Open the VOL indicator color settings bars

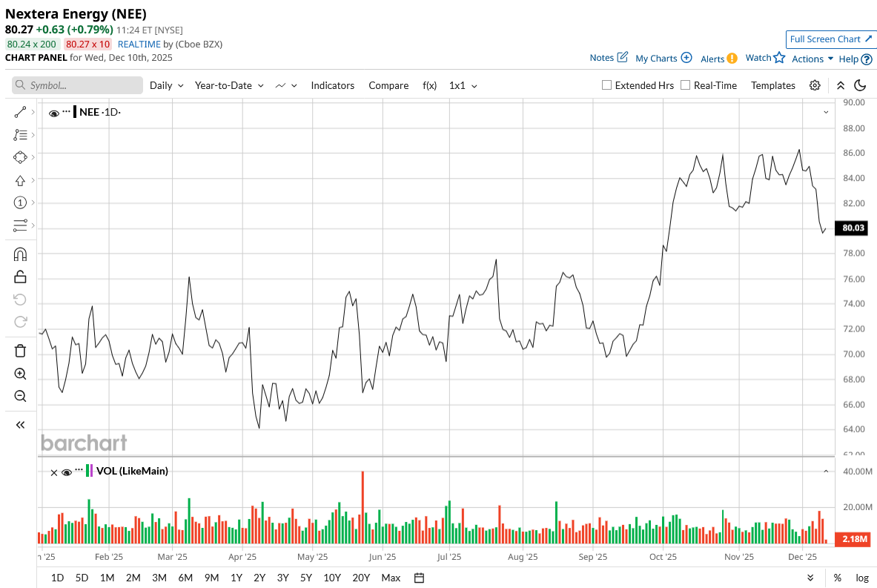pyautogui.click(x=90, y=471)
